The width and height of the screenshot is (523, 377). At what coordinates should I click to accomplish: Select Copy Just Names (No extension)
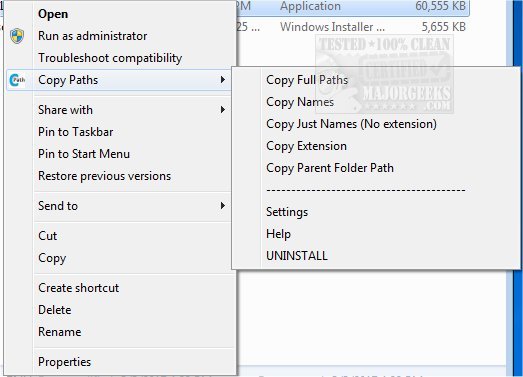[352, 124]
